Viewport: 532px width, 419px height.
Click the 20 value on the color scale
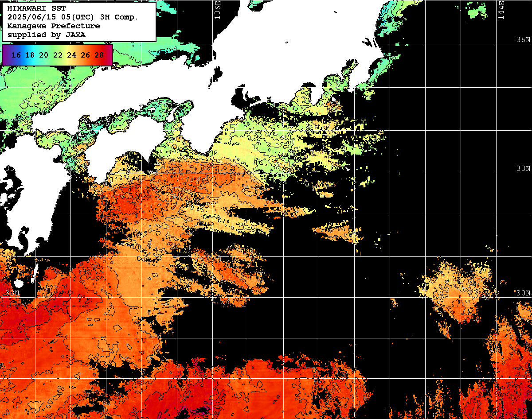tap(43, 55)
